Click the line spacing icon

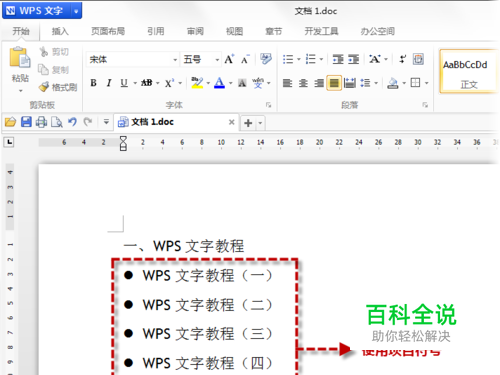pos(365,83)
